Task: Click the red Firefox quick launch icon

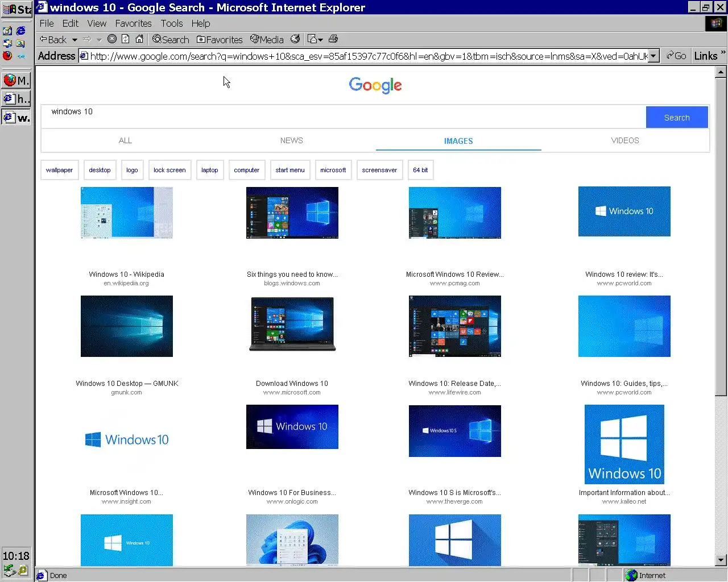Action: (7, 56)
